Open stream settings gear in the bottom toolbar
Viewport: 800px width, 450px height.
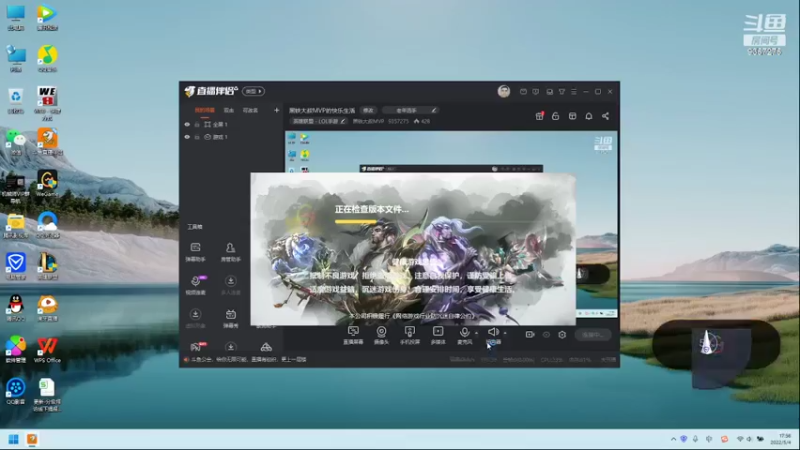(562, 335)
